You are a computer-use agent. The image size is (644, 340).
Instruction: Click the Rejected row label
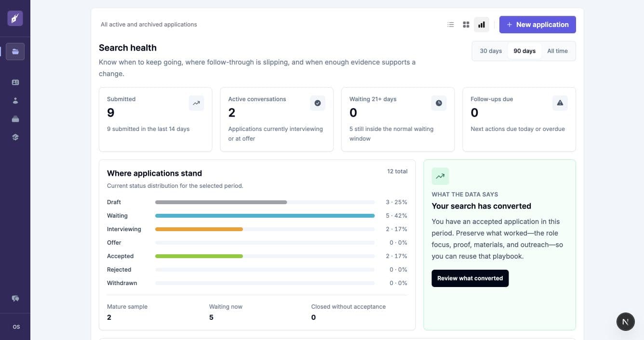[119, 270]
